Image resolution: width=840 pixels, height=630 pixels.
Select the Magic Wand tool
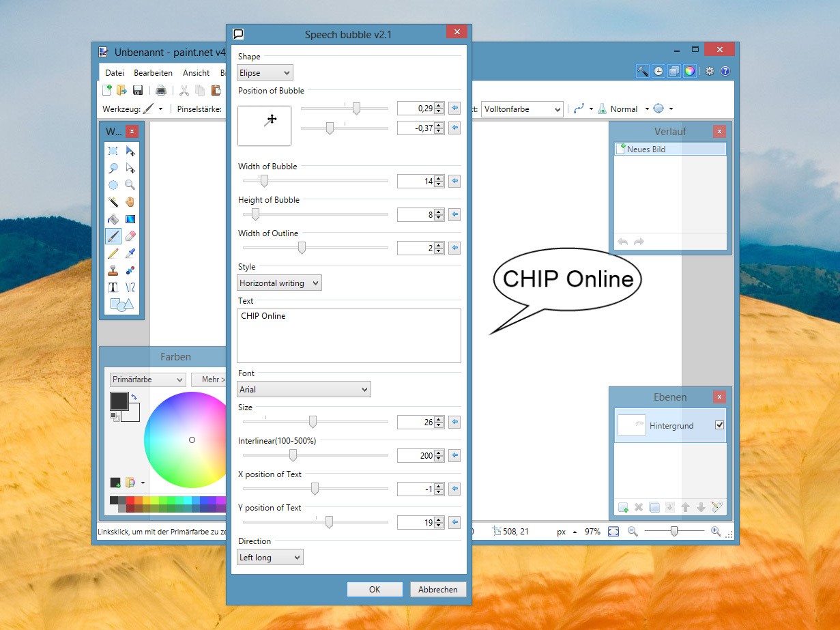coord(113,202)
